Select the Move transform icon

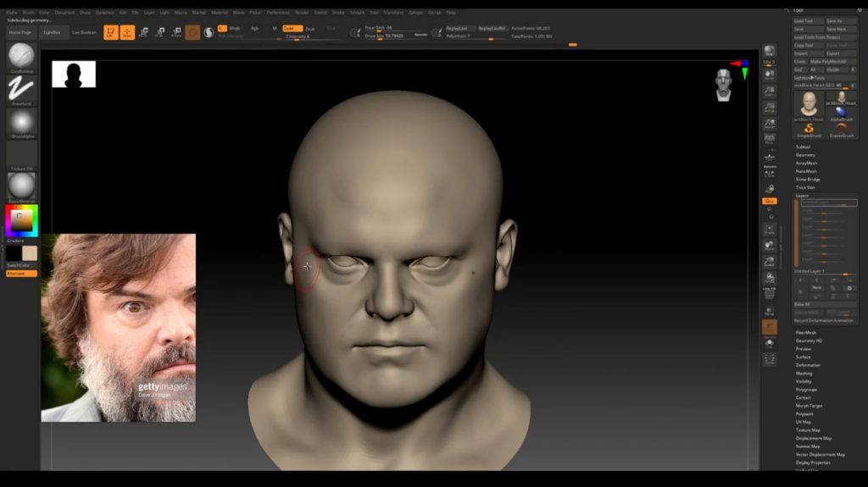144,33
